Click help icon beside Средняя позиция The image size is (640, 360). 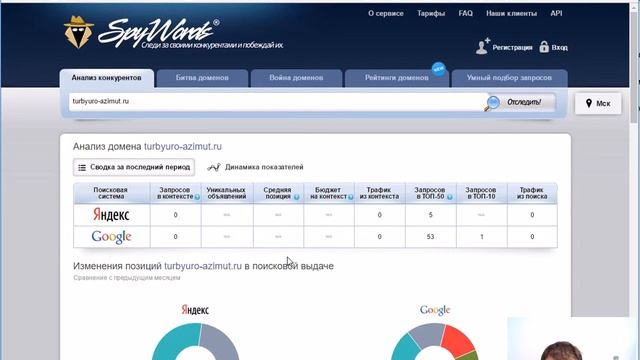[297, 197]
